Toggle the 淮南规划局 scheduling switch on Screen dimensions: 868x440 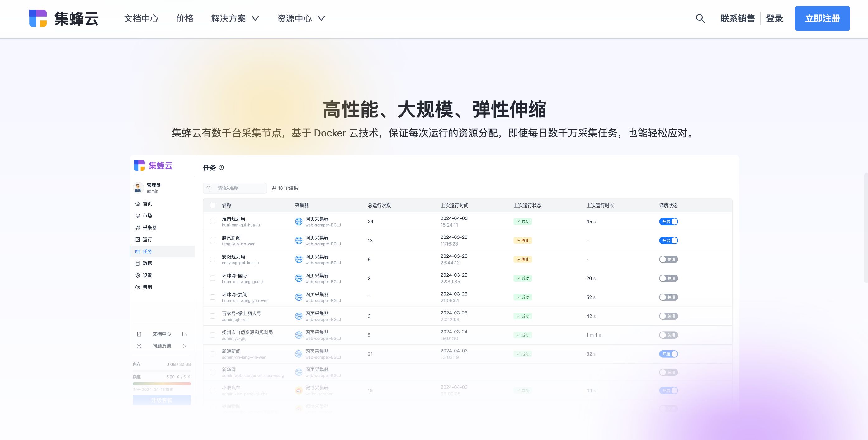point(669,221)
